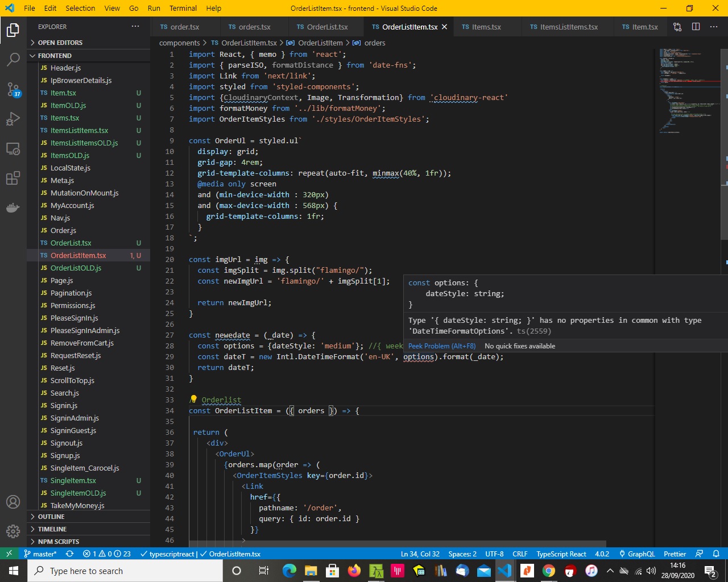Image resolution: width=728 pixels, height=582 pixels.
Task: Click TypeScript version 4.0.2 in status bar
Action: tap(602, 554)
